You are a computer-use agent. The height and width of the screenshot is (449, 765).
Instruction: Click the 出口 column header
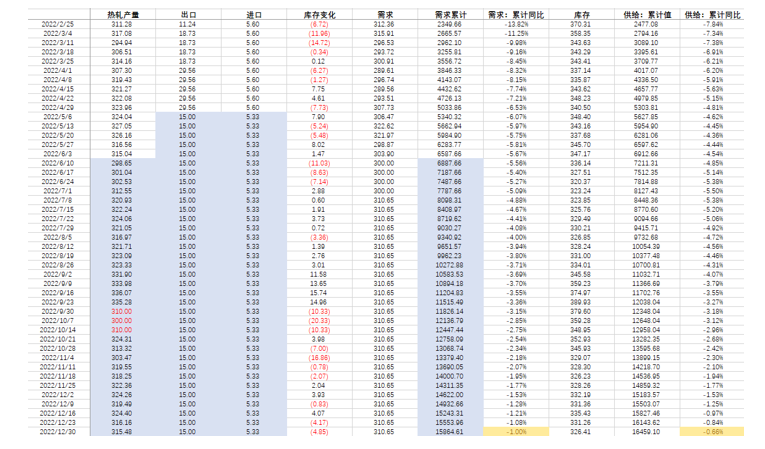(x=188, y=15)
